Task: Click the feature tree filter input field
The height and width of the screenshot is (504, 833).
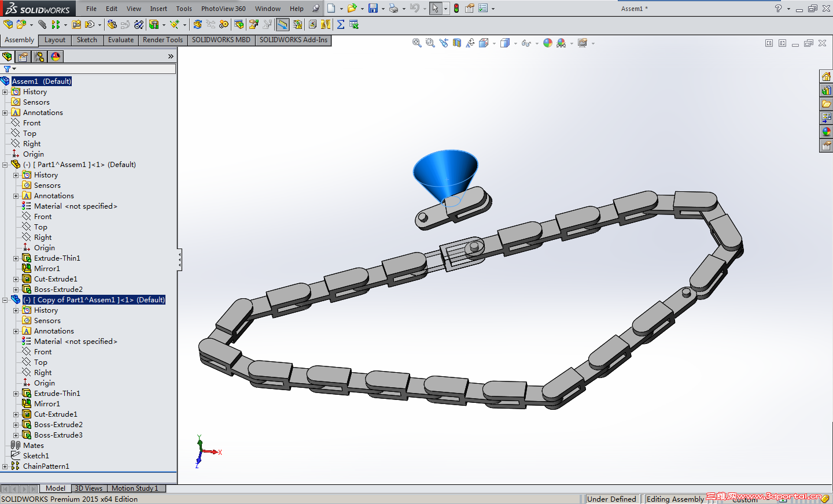Action: point(96,69)
